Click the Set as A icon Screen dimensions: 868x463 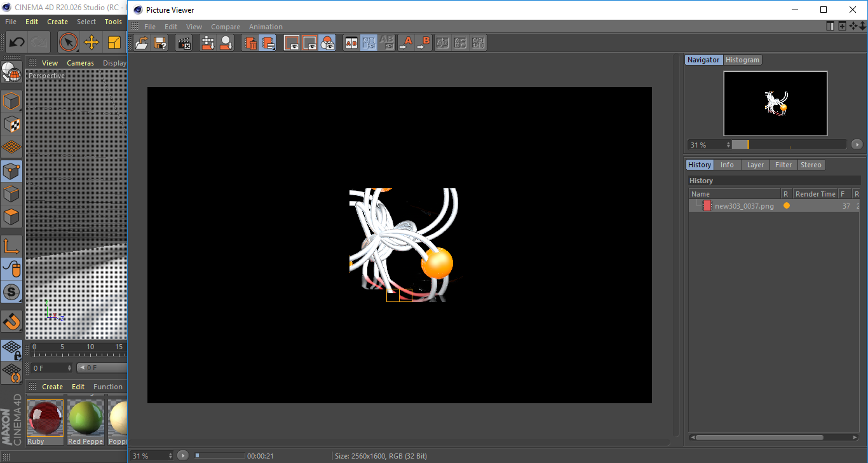405,43
